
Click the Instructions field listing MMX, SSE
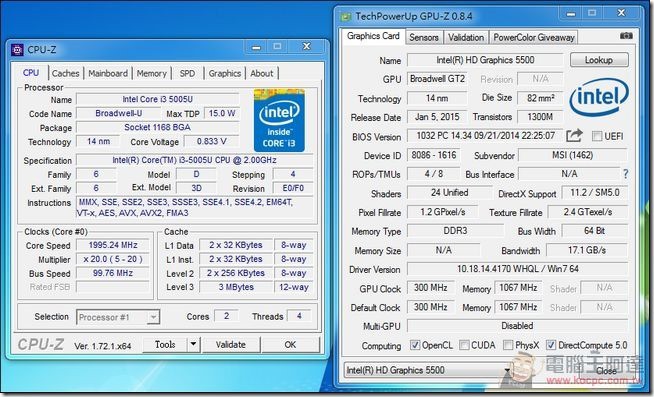[194, 208]
